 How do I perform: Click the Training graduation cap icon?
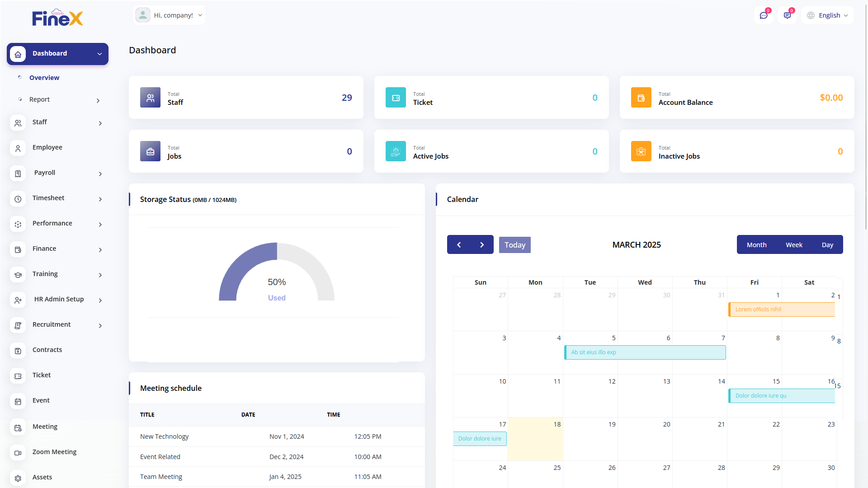[18, 275]
